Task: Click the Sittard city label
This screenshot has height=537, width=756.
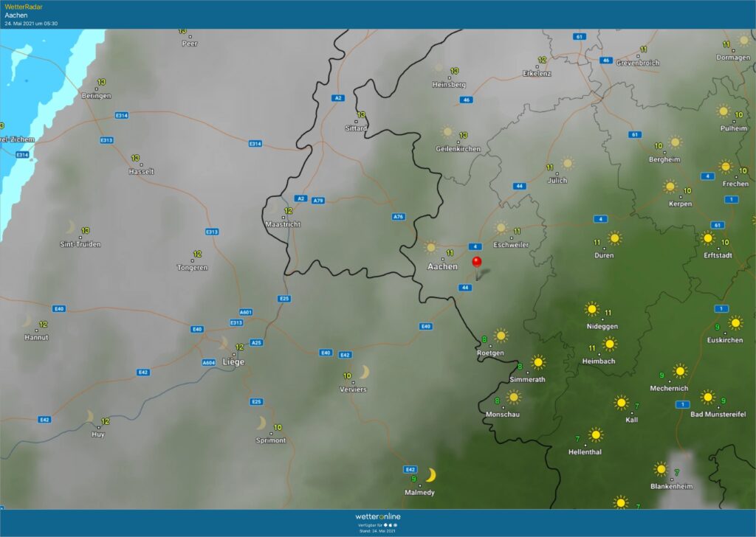Action: 356,128
